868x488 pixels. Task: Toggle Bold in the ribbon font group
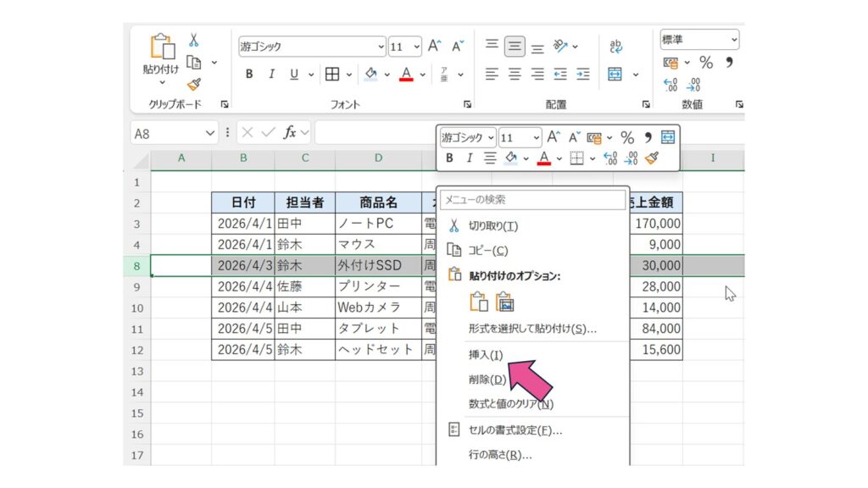coord(249,74)
